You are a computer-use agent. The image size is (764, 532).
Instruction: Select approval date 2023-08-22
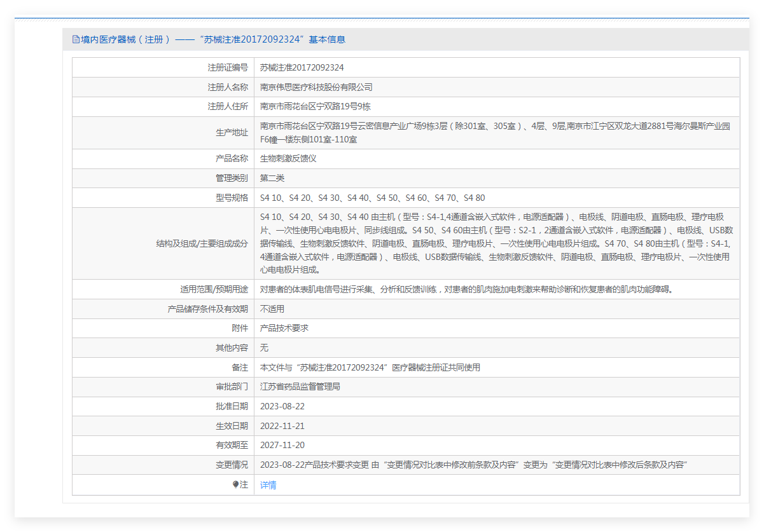[282, 407]
